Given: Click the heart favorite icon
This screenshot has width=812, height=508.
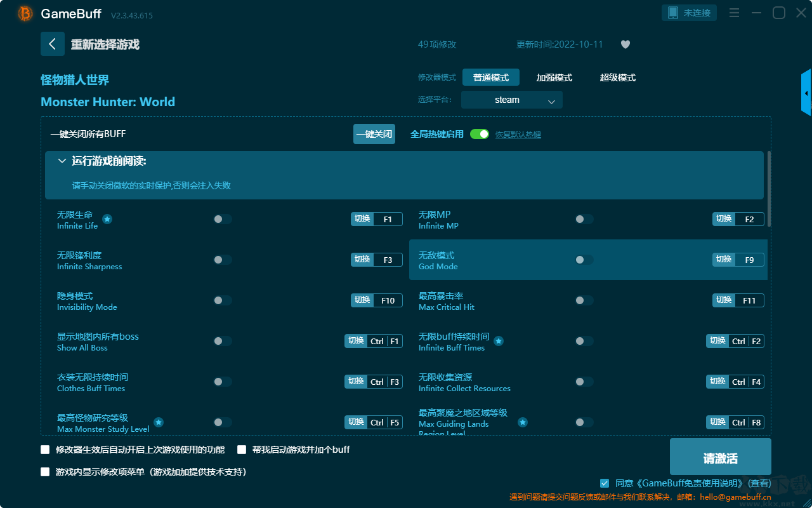Looking at the screenshot, I should (625, 44).
